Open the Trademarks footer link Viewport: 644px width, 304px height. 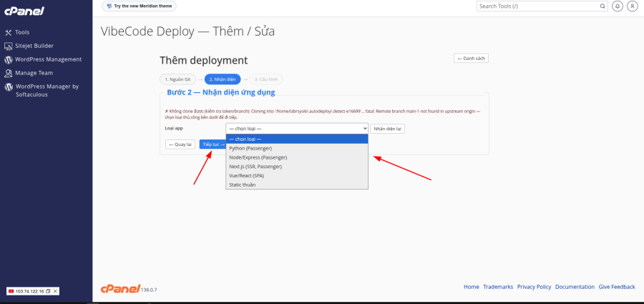click(x=498, y=287)
